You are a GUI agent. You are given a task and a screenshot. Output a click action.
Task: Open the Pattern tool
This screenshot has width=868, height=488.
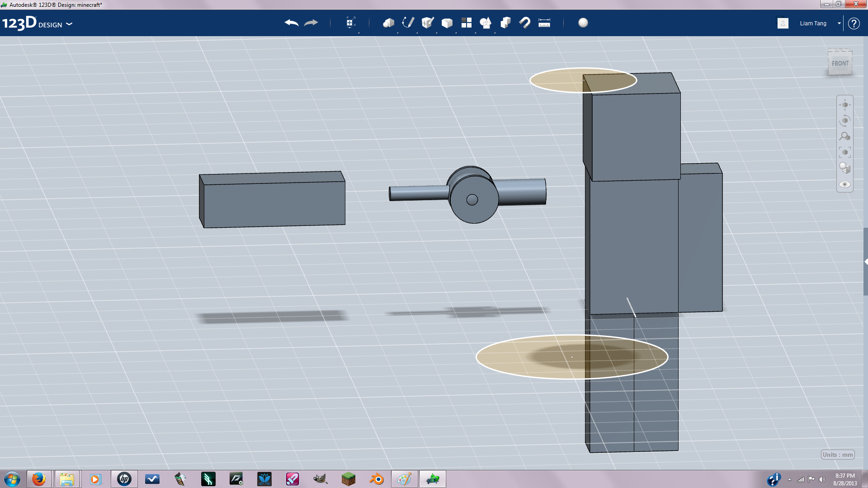click(x=467, y=23)
